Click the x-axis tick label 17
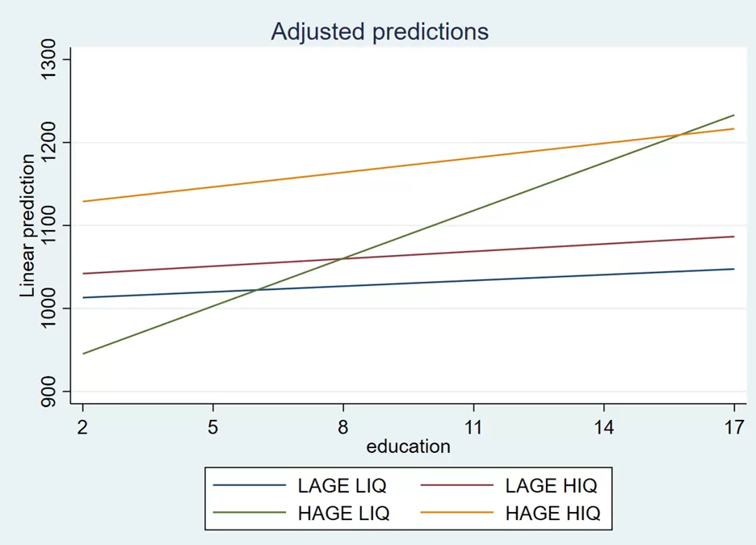Image resolution: width=756 pixels, height=545 pixels. (733, 427)
